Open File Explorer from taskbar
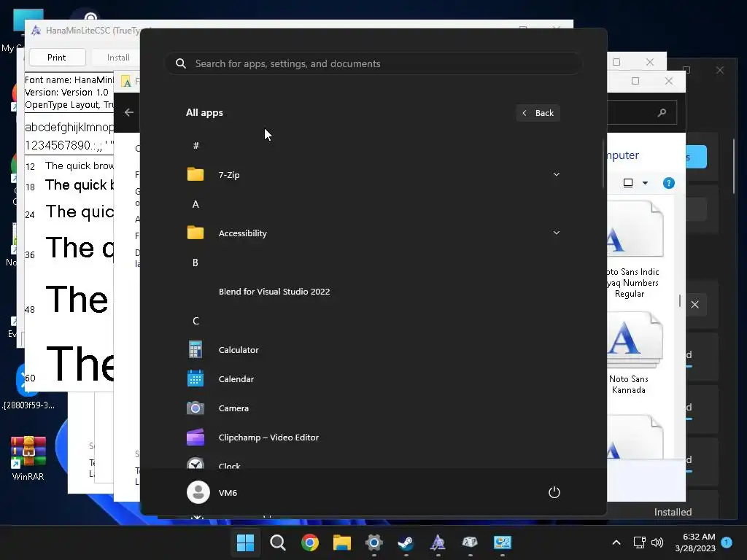This screenshot has height=560, width=747. (x=341, y=542)
